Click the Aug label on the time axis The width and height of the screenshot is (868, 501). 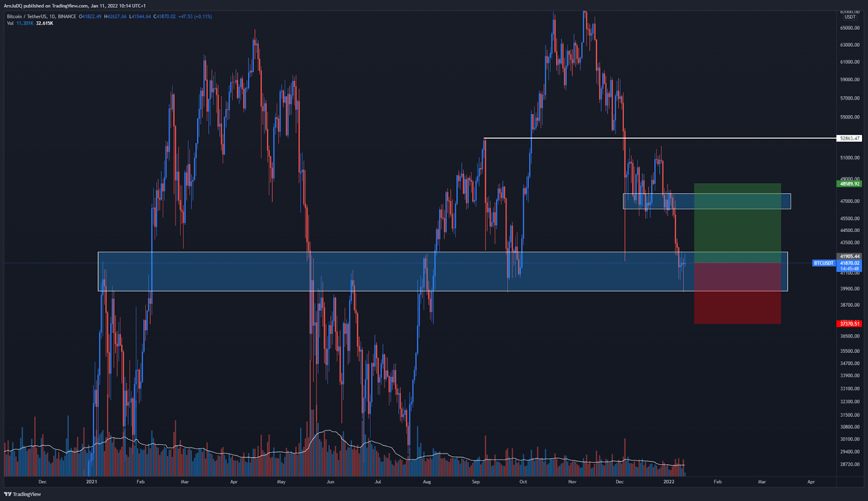[x=427, y=481]
